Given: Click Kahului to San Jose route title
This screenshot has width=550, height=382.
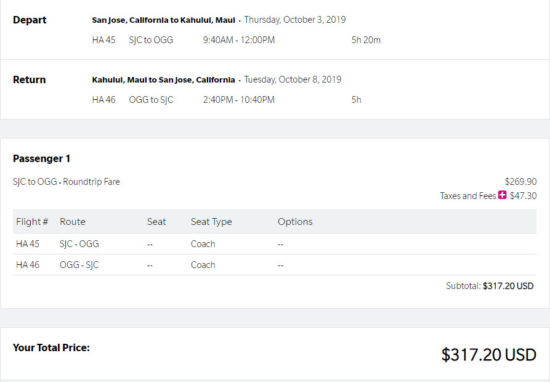Looking at the screenshot, I should pos(163,80).
